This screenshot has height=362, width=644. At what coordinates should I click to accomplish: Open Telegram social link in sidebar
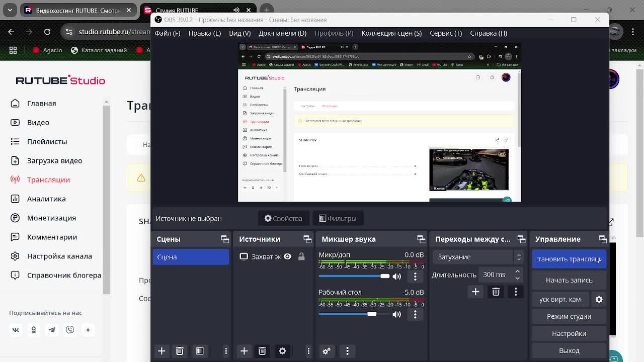point(52,330)
